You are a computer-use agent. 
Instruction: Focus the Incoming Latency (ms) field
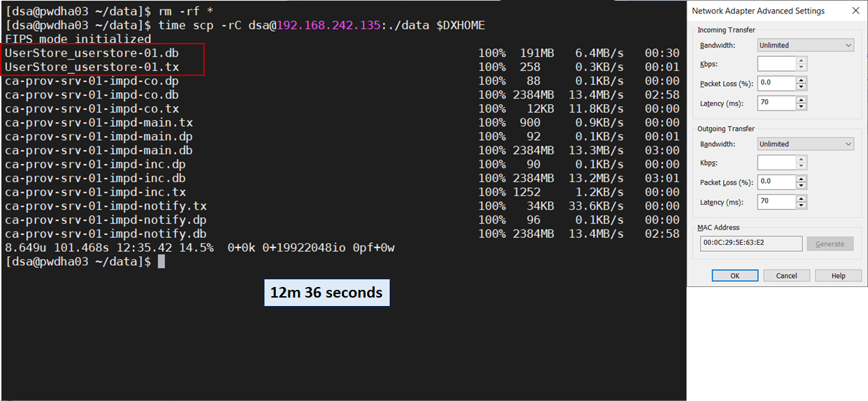tap(777, 103)
